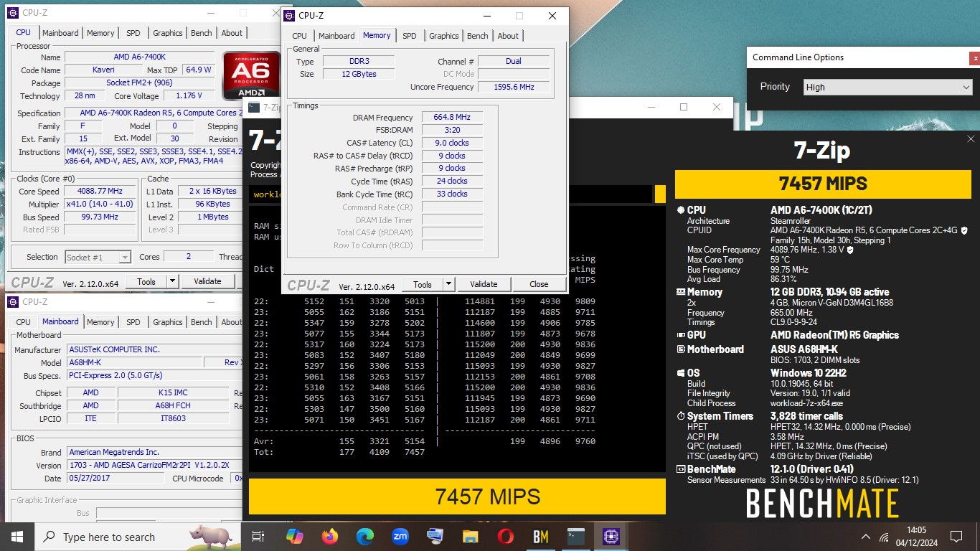Open Zoom from the taskbar
Viewport: 980px width, 551px height.
tap(400, 536)
